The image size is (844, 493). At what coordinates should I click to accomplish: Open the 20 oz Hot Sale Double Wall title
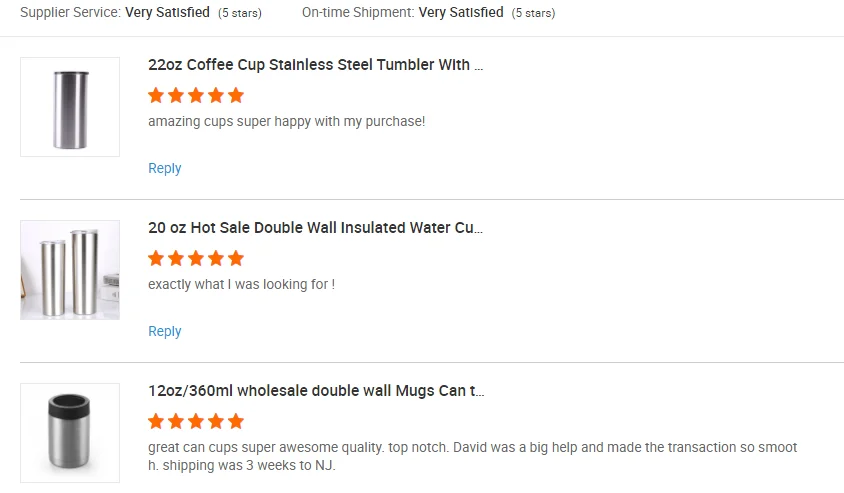(315, 228)
